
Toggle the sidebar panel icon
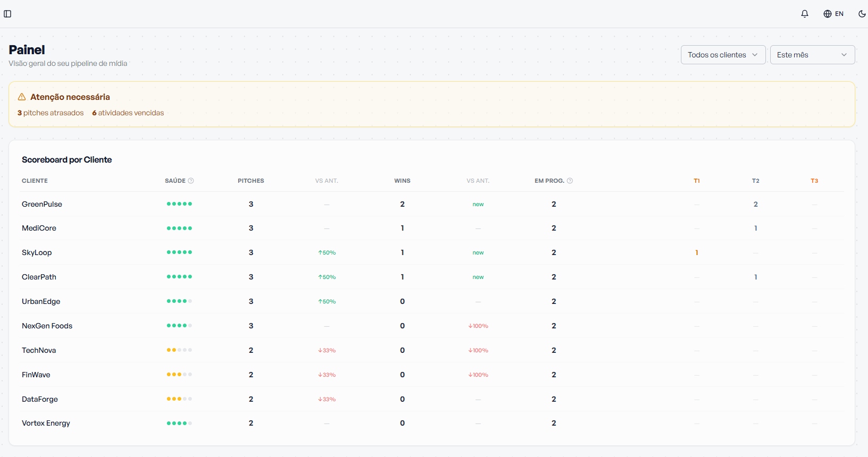(7, 14)
